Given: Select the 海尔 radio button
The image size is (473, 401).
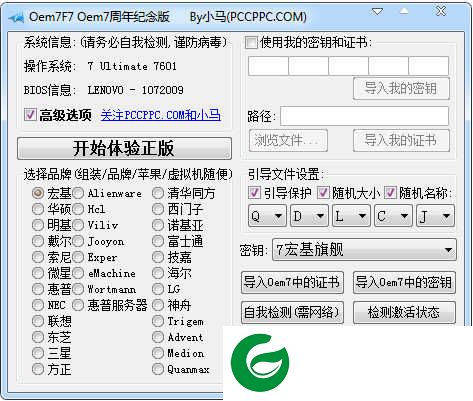Looking at the screenshot, I should [158, 273].
